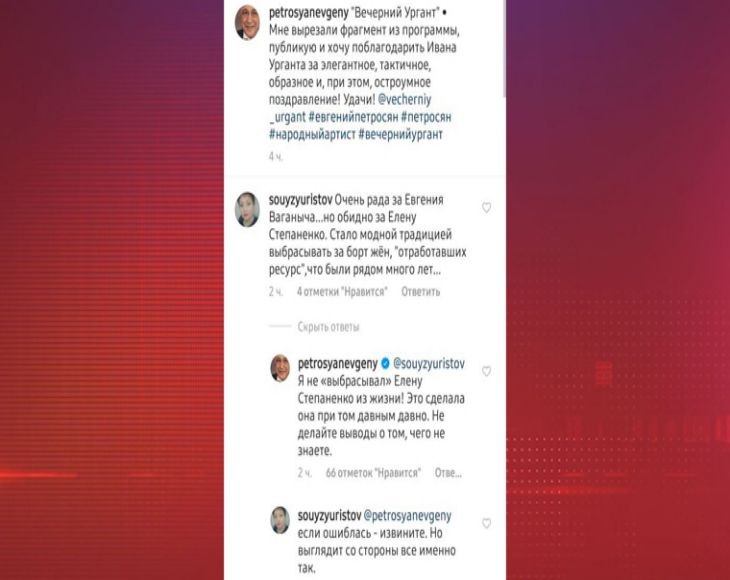730x580 pixels.
Task: Open the #евгенийпетросян hashtag
Action: [353, 117]
